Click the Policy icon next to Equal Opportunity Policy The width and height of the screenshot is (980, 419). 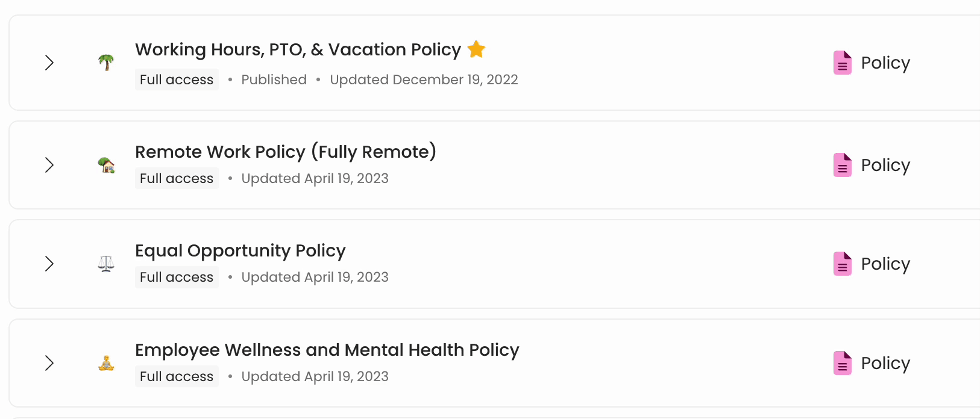point(843,264)
